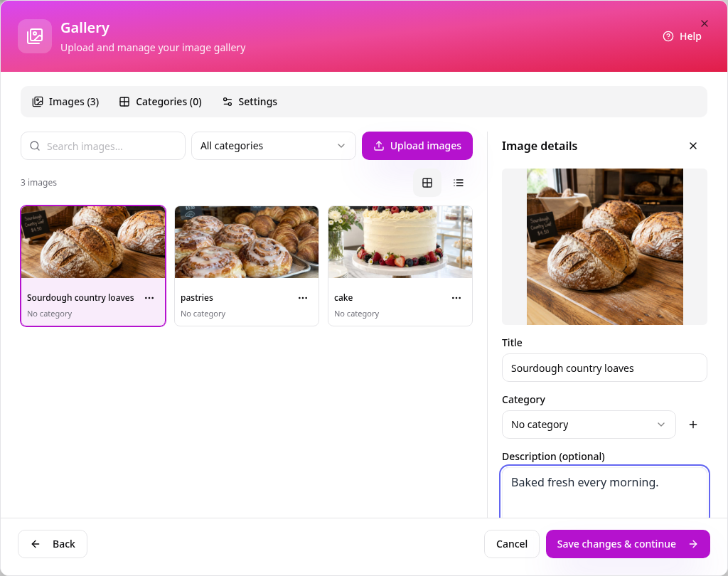Open the Help link
728x576 pixels.
pyautogui.click(x=682, y=36)
